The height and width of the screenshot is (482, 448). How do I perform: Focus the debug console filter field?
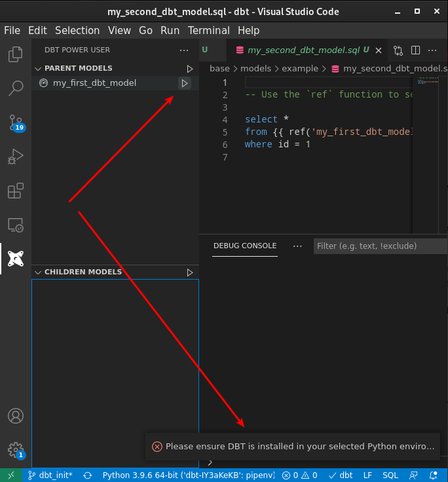(380, 246)
